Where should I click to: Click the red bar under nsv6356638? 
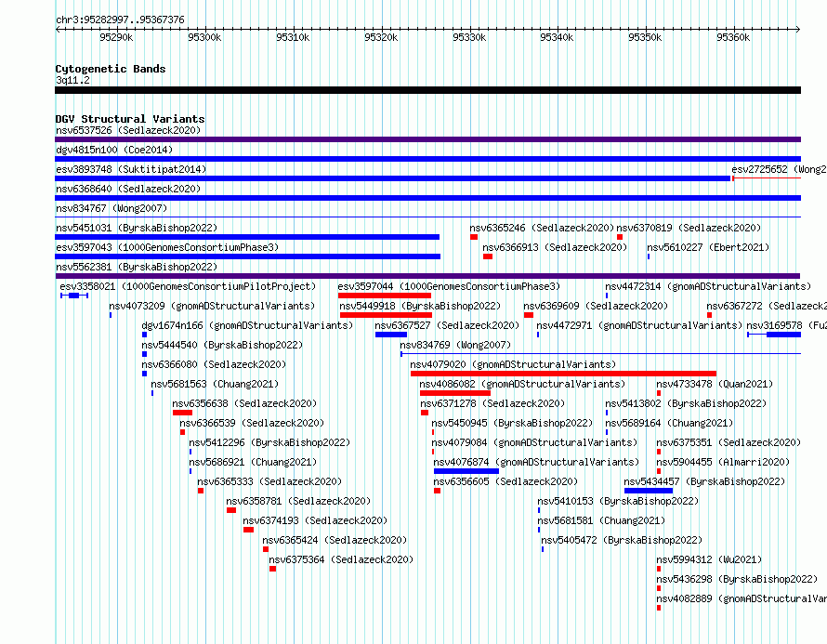182,413
